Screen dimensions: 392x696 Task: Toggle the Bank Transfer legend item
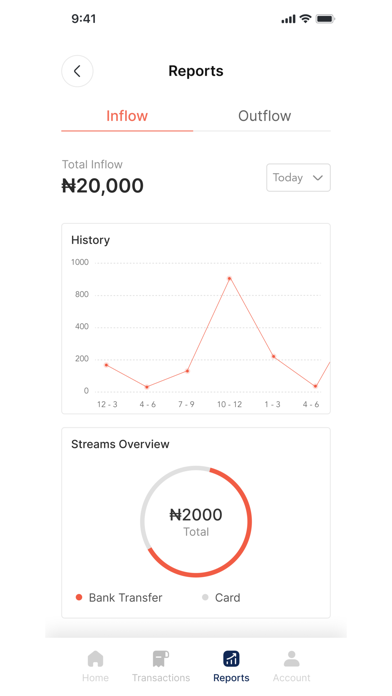pyautogui.click(x=119, y=597)
